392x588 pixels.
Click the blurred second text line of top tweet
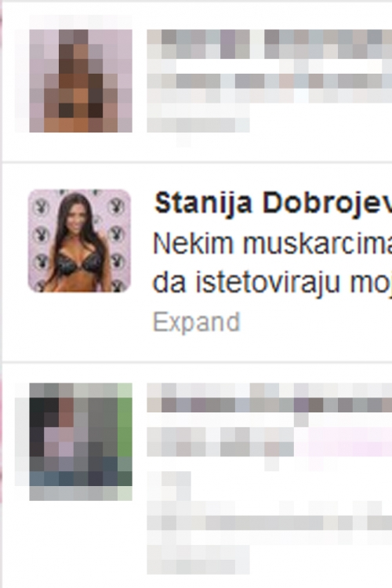pos(270,52)
